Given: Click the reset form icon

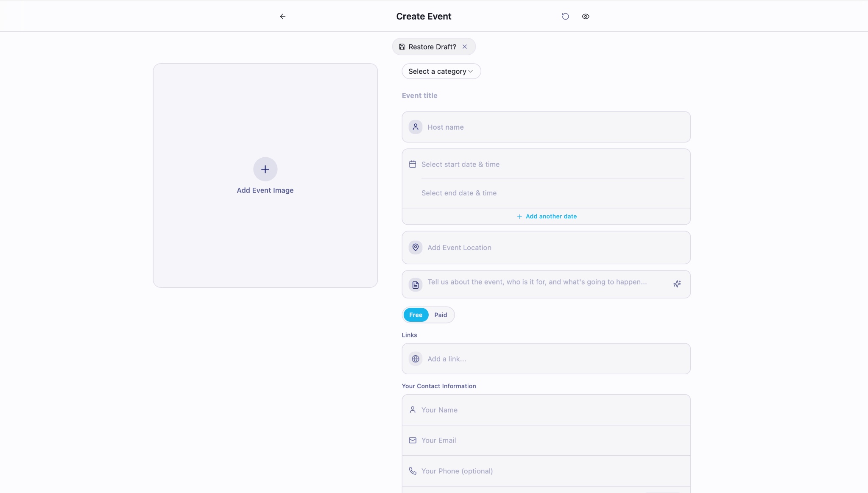Looking at the screenshot, I should point(565,17).
